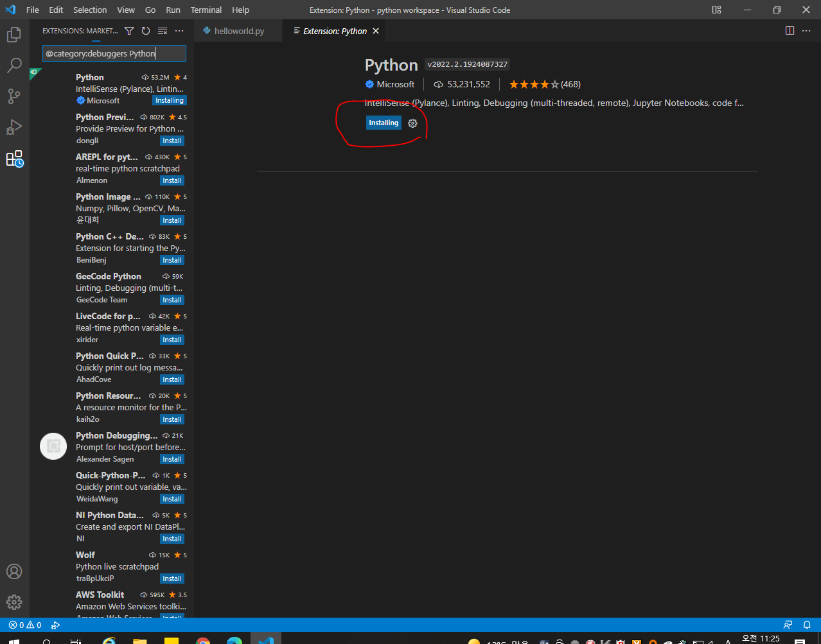The image size is (821, 644).
Task: Open the Selection menu
Action: tap(90, 10)
